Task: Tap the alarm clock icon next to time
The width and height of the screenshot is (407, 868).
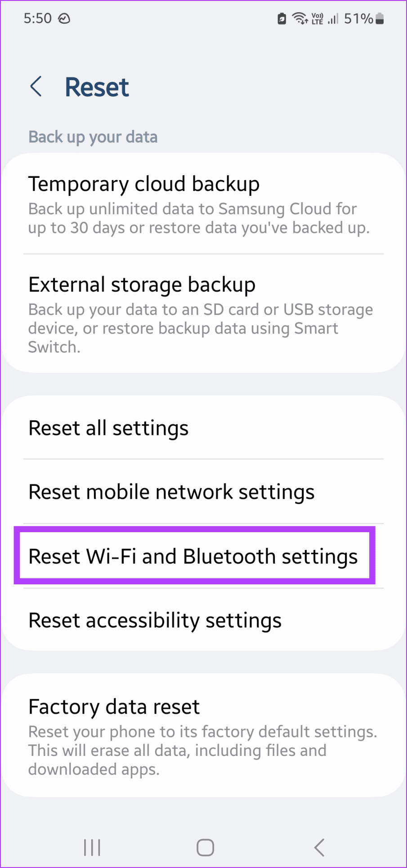Action: click(64, 18)
